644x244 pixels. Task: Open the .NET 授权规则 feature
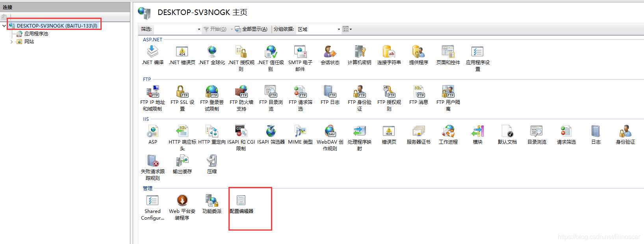pos(241,58)
